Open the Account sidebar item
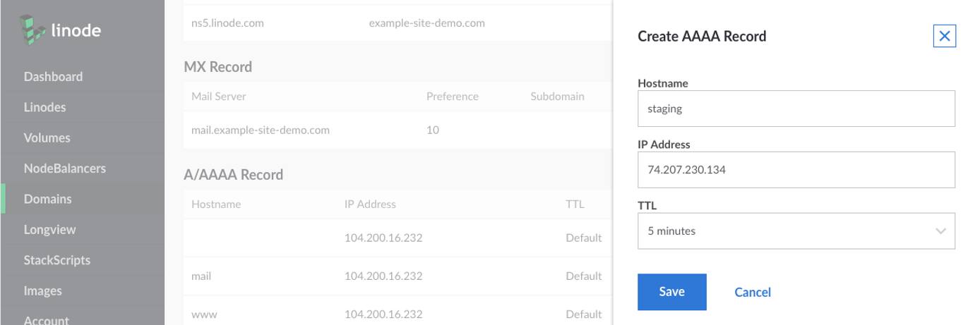This screenshot has width=980, height=325. point(47,320)
